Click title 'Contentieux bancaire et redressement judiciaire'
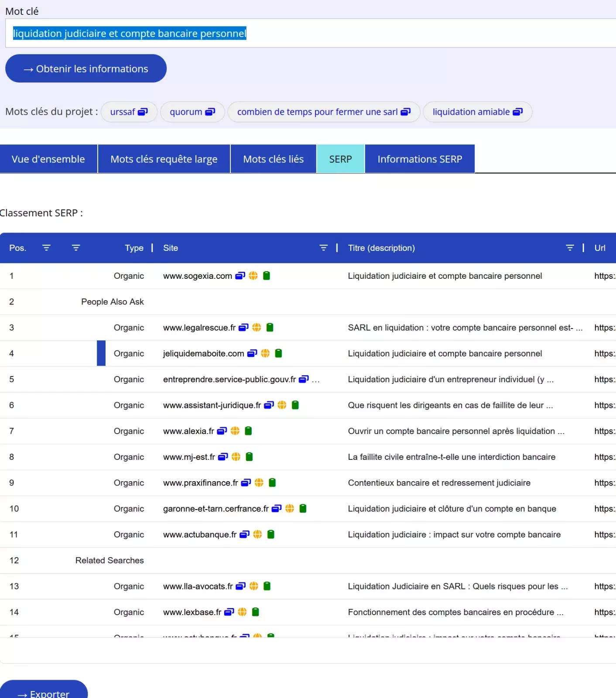The width and height of the screenshot is (616, 698). (439, 483)
